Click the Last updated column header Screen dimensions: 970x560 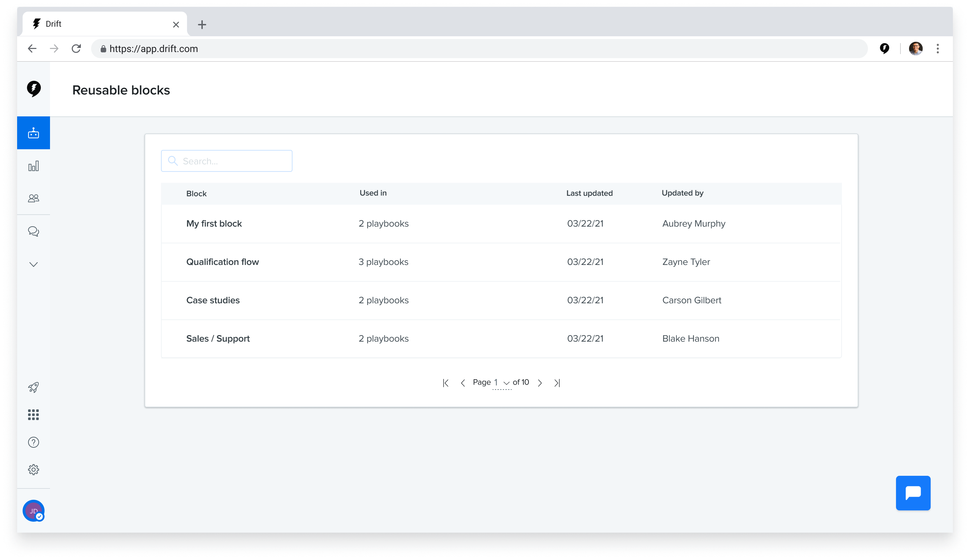(x=589, y=193)
